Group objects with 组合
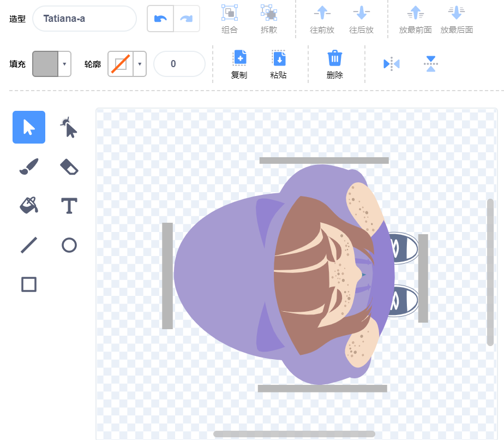504x440 pixels. tap(230, 19)
